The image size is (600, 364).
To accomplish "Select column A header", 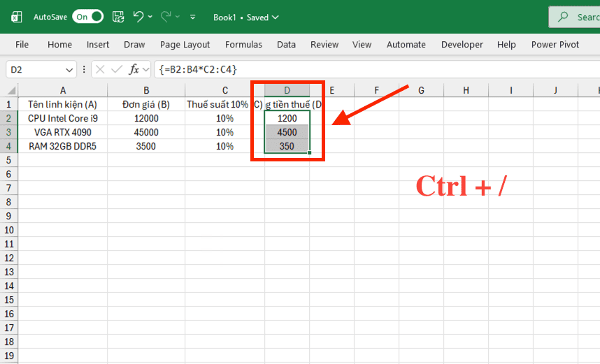I will [x=63, y=90].
